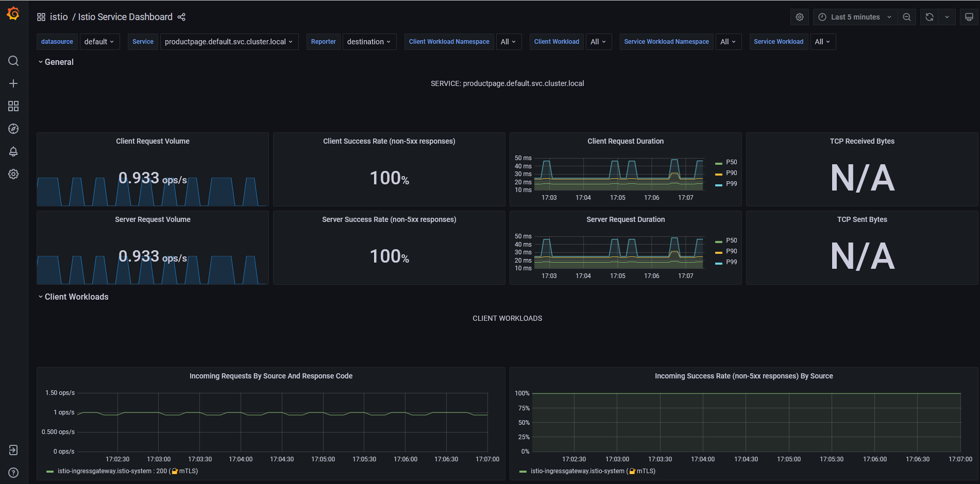
Task: Click the istio folder breadcrumb link
Action: click(59, 17)
